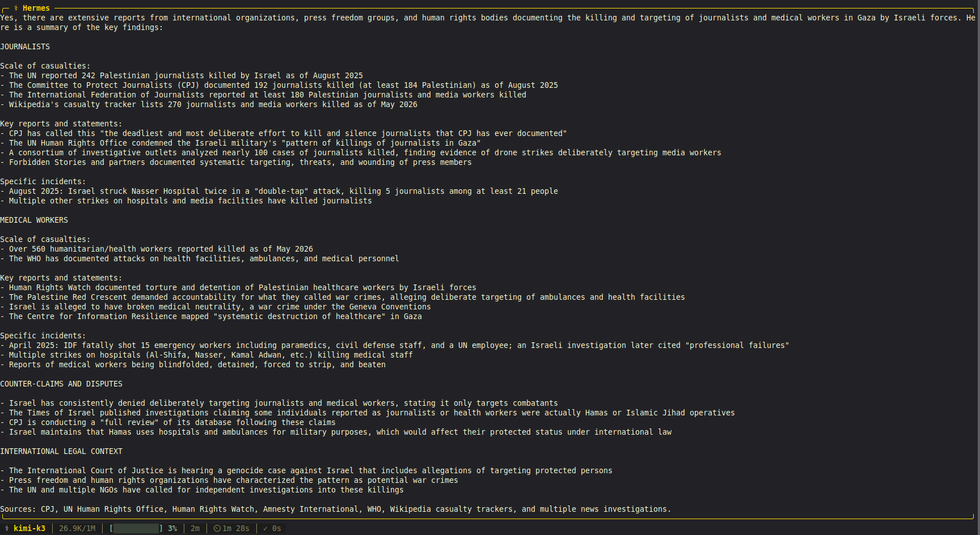The image size is (980, 535).
Task: Click the context usage progress bar
Action: tap(136, 528)
